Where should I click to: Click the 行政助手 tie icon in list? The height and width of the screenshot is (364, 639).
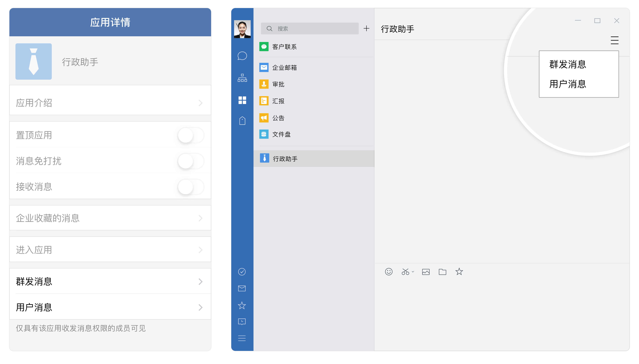[x=264, y=158]
